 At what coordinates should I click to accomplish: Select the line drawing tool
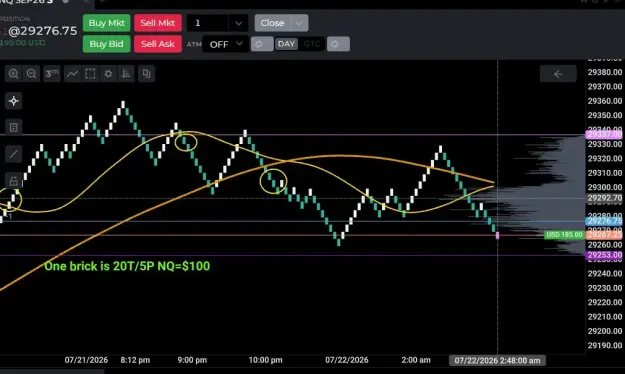pos(14,154)
